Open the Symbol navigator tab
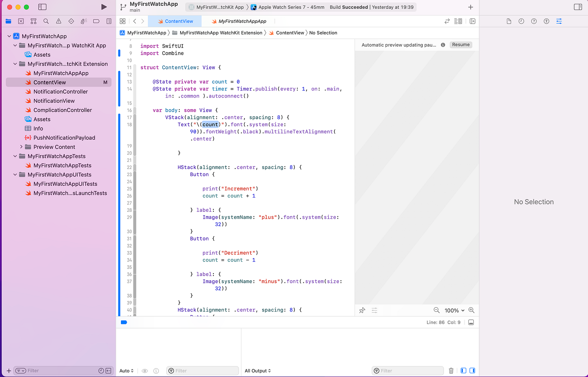 (34, 21)
